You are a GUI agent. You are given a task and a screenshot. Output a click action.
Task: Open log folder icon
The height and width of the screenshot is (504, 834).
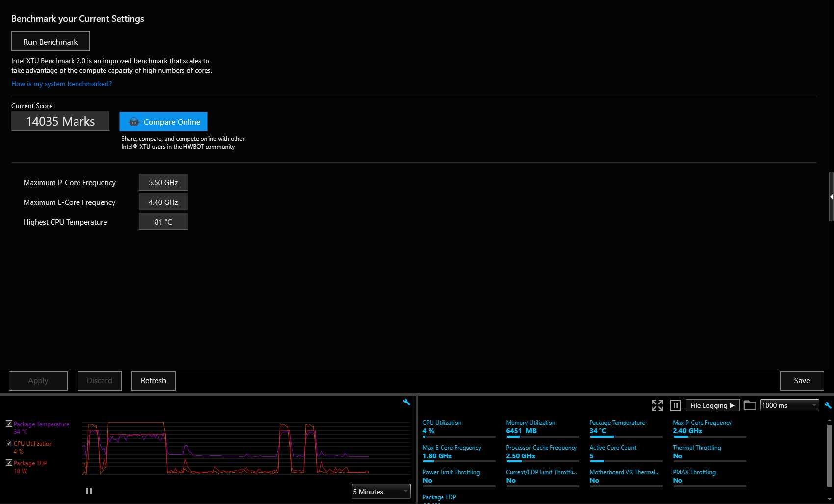[750, 405]
